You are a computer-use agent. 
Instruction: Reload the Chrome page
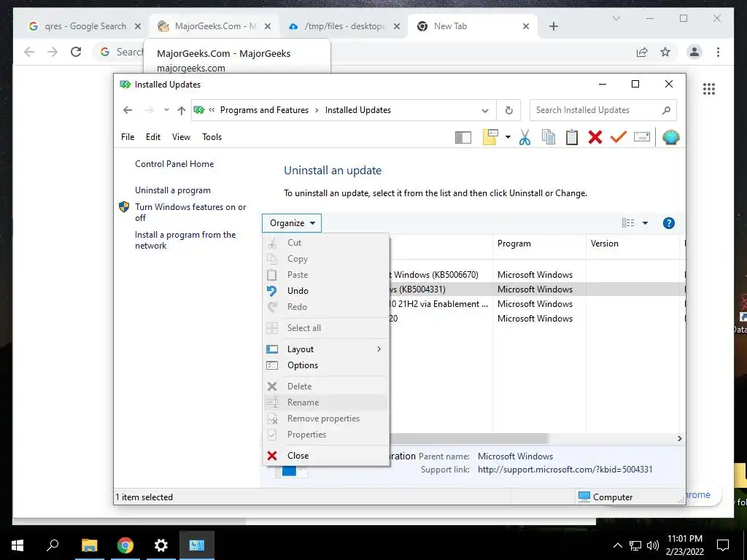(76, 52)
